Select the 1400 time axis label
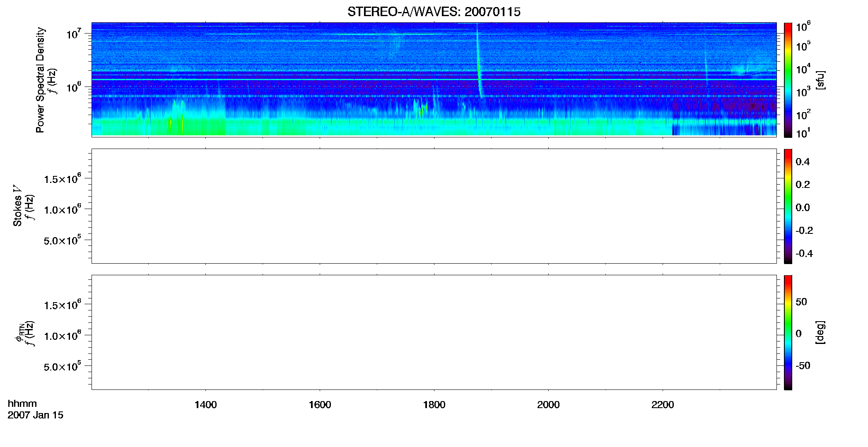The width and height of the screenshot is (868, 447). (x=205, y=405)
